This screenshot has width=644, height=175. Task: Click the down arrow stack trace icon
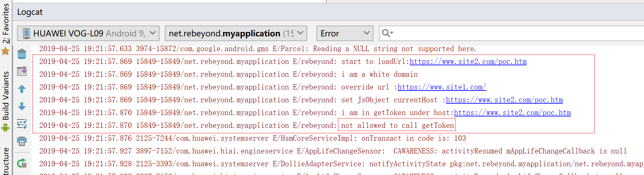click(x=22, y=106)
